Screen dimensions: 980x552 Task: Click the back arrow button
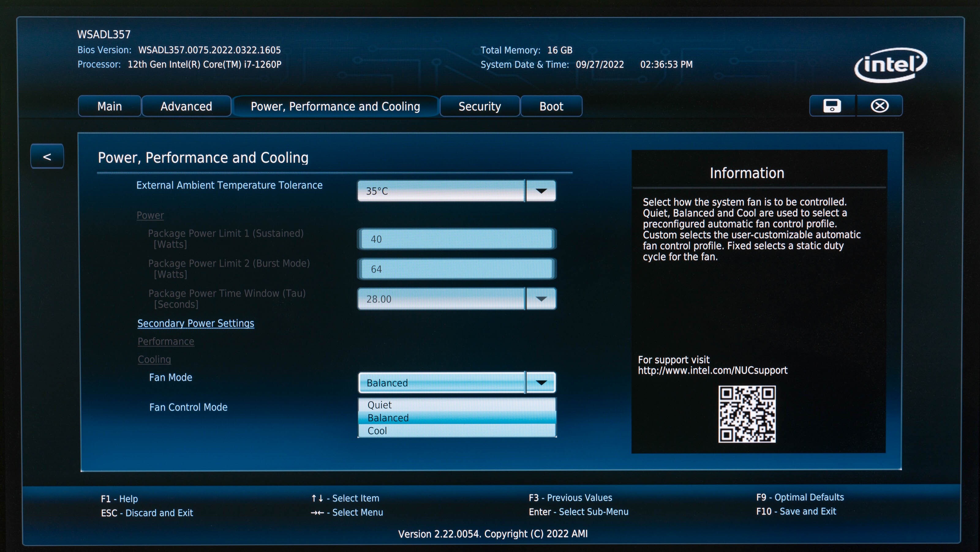click(x=47, y=156)
